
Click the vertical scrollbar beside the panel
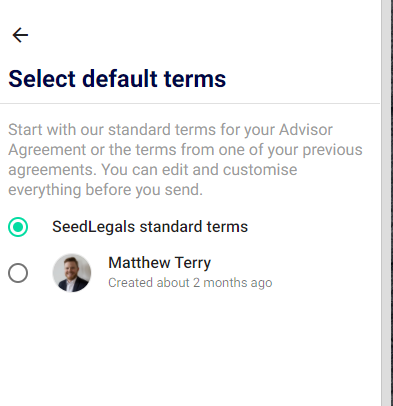[x=386, y=203]
